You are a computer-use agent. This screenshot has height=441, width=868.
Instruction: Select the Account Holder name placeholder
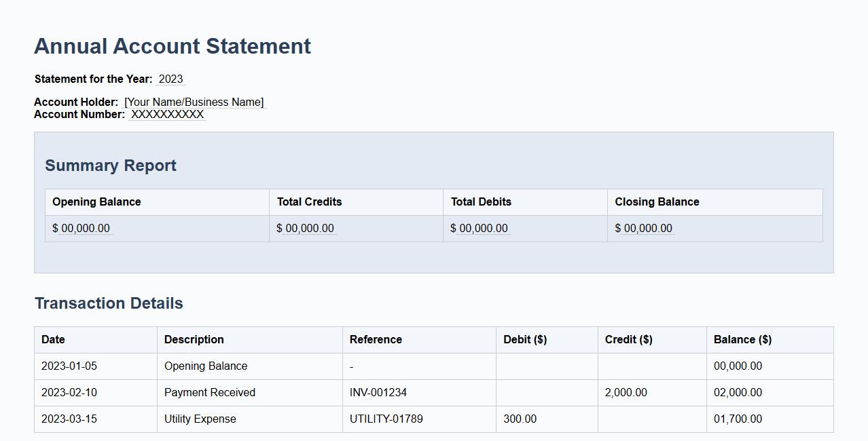[x=194, y=102]
